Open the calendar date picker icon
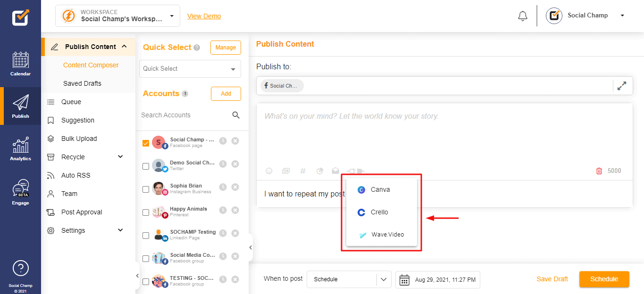Viewport: 644px width, 294px height. pyautogui.click(x=404, y=280)
